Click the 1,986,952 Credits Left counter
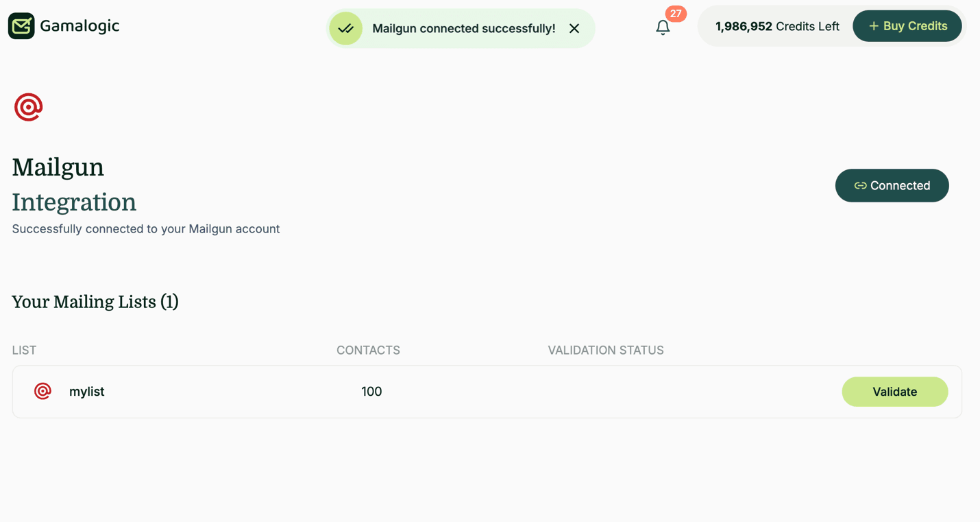Image resolution: width=980 pixels, height=522 pixels. coord(777,27)
